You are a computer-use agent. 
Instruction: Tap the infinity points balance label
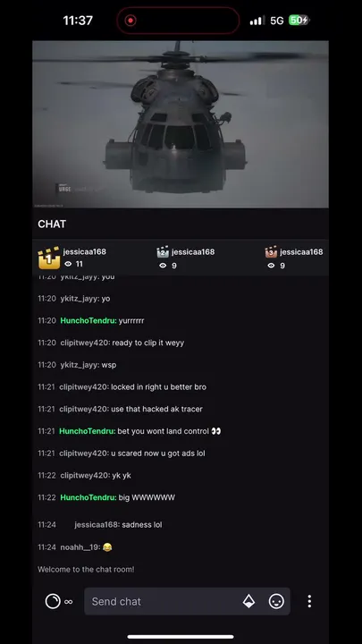69,602
